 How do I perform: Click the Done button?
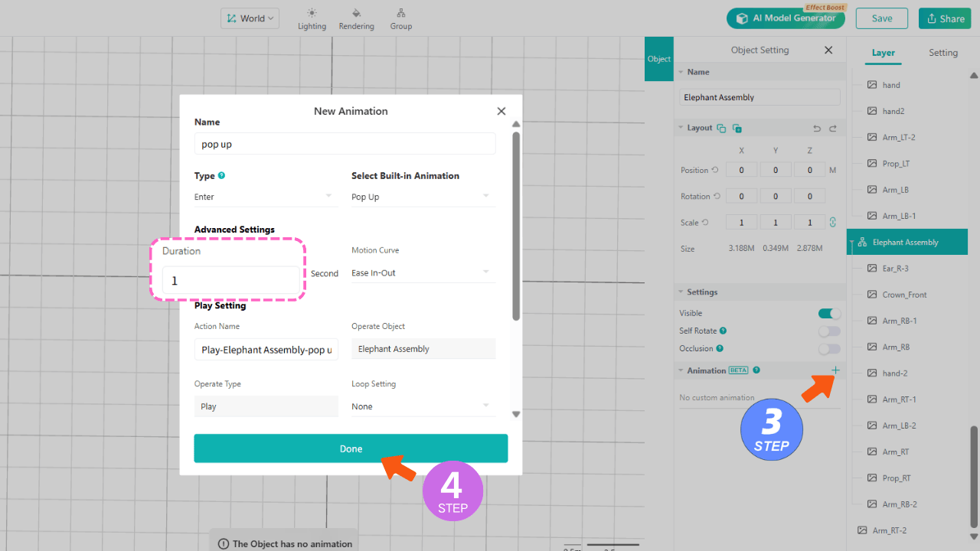[351, 448]
